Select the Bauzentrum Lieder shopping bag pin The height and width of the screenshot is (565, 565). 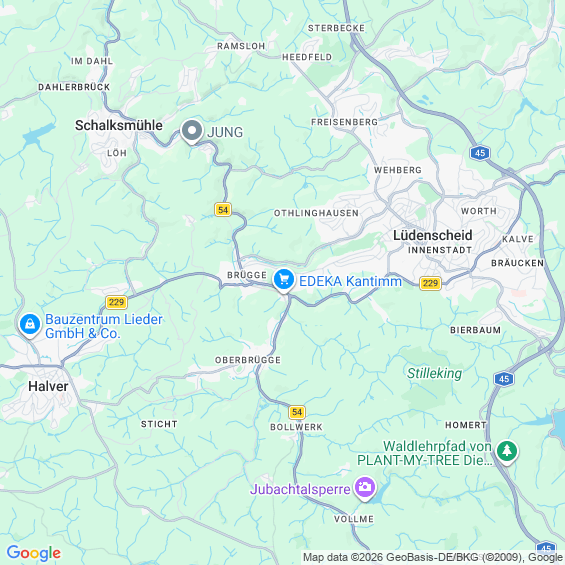(x=30, y=325)
